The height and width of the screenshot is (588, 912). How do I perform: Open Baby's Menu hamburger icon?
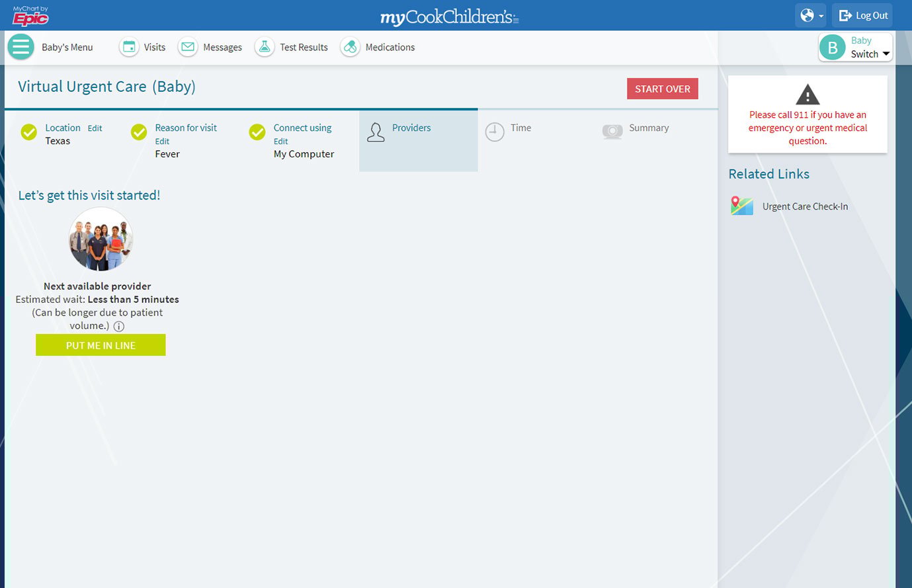point(21,47)
